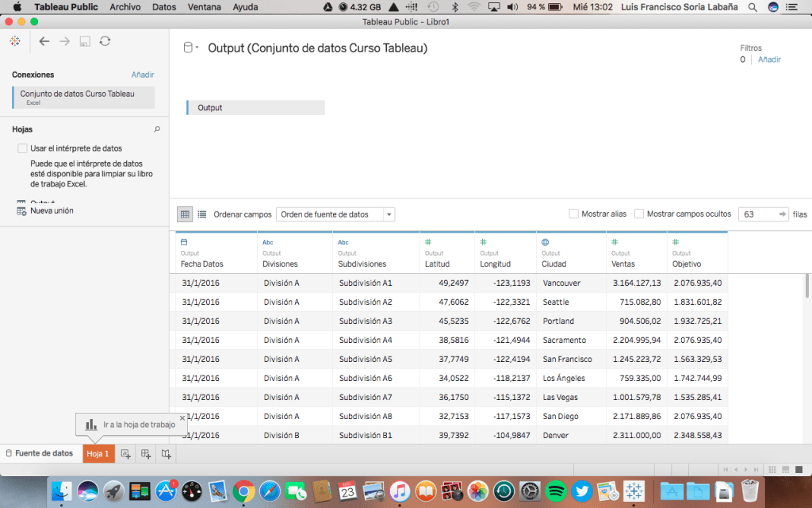The image size is (812, 508).
Task: Click the Ciudad column header
Action: click(571, 253)
